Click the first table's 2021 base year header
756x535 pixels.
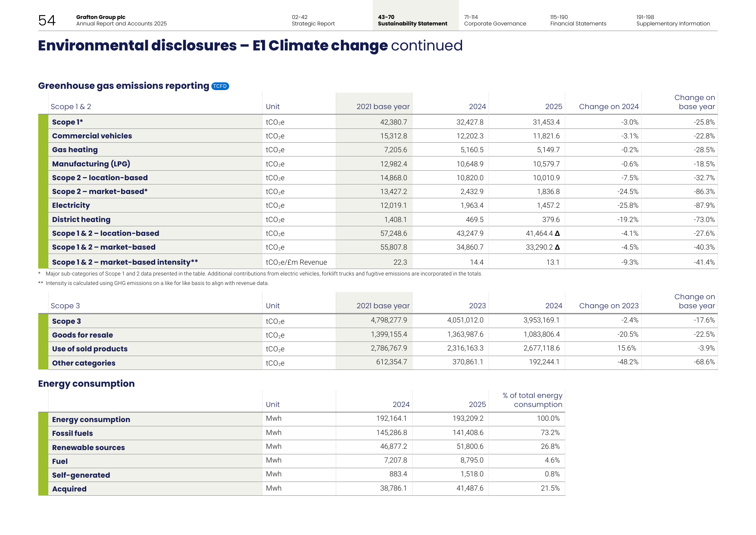tap(383, 106)
